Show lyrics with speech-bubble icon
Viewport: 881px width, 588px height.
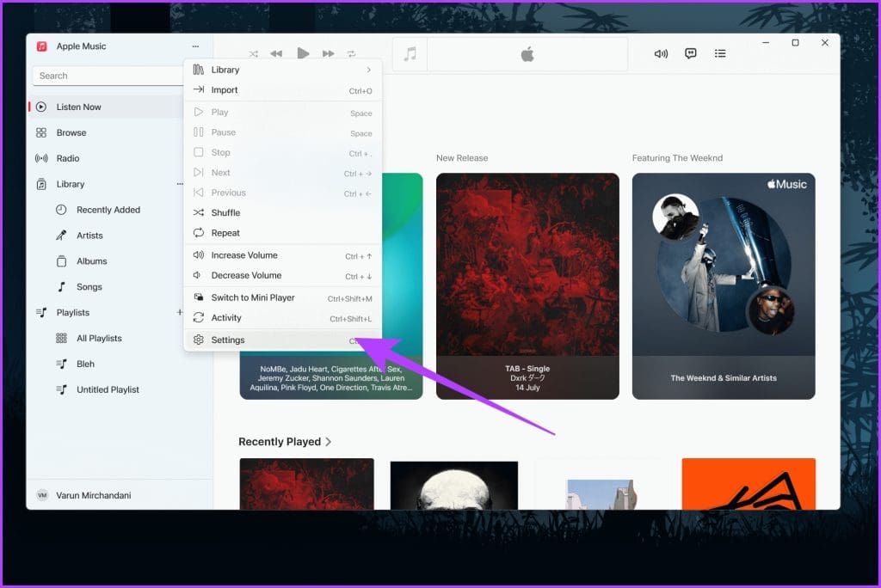(691, 53)
